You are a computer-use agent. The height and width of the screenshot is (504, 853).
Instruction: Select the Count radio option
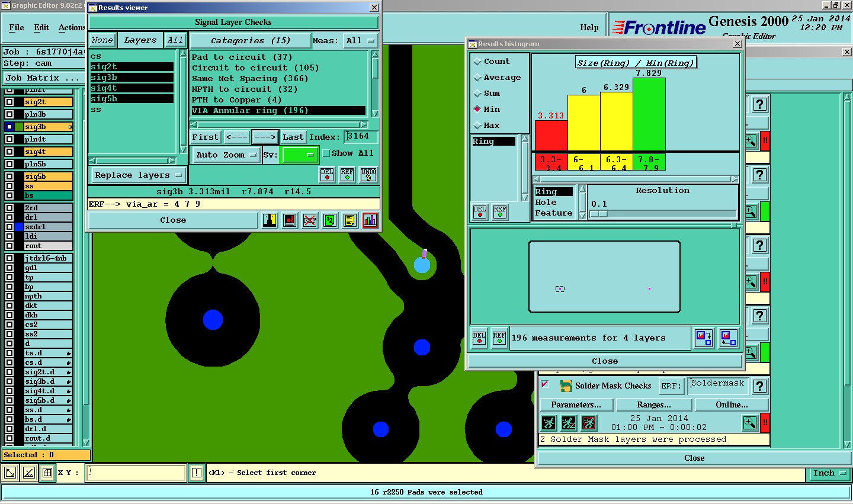(477, 62)
